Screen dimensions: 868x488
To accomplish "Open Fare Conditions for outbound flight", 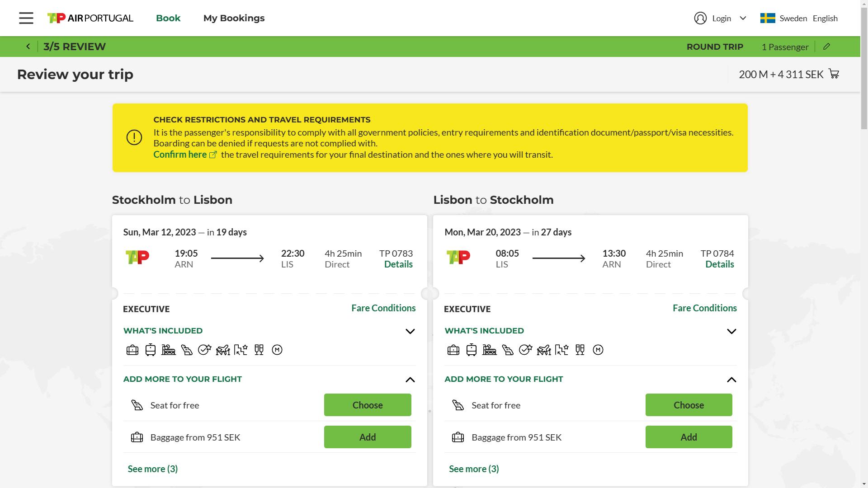I will 383,308.
